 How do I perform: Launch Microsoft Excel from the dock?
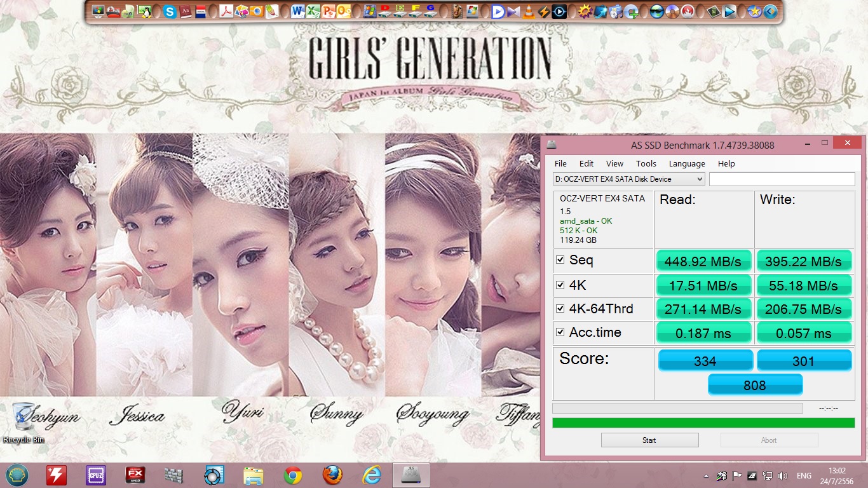313,11
